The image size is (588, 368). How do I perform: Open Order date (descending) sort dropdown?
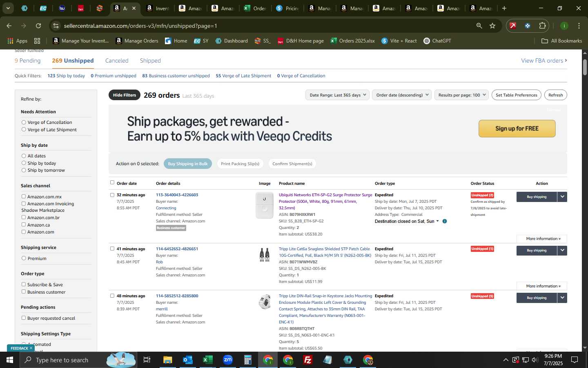pyautogui.click(x=402, y=95)
